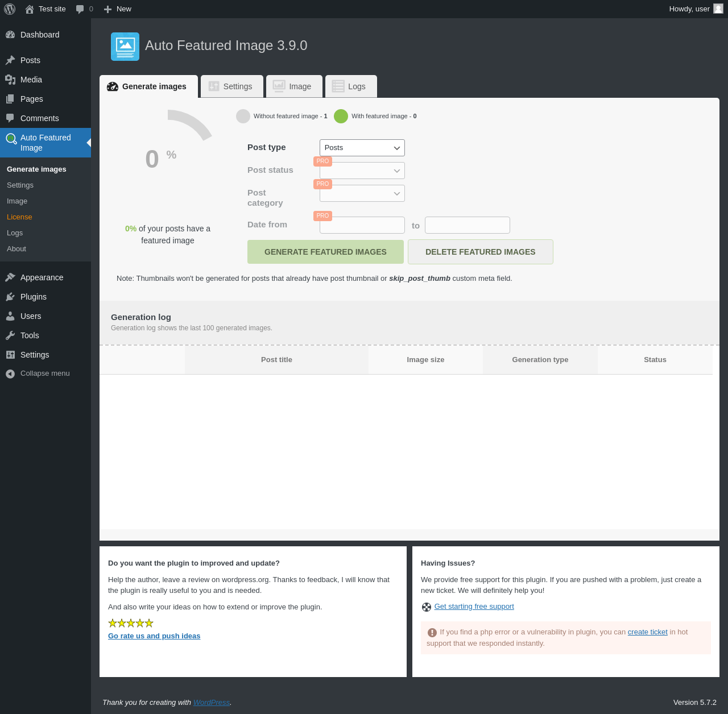Open About in sidebar submenu
The width and height of the screenshot is (728, 714).
[x=16, y=249]
